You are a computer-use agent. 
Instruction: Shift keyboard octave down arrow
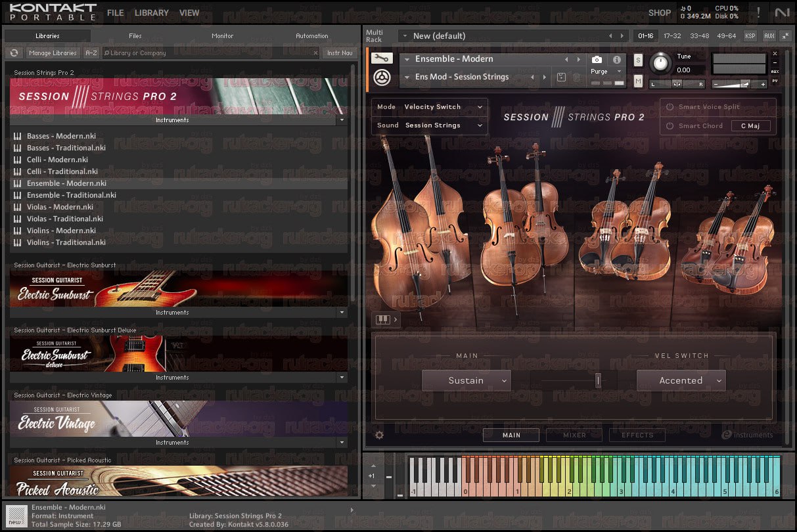[x=373, y=487]
